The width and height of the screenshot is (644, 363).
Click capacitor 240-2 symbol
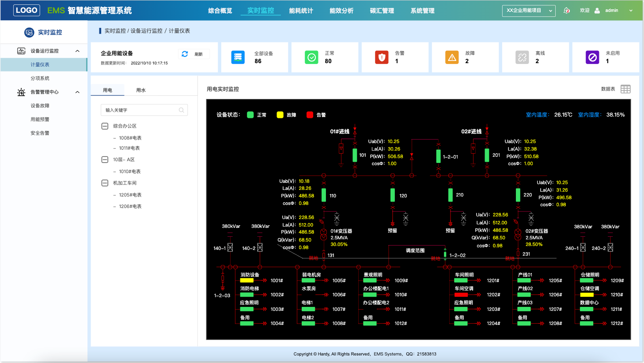(610, 248)
